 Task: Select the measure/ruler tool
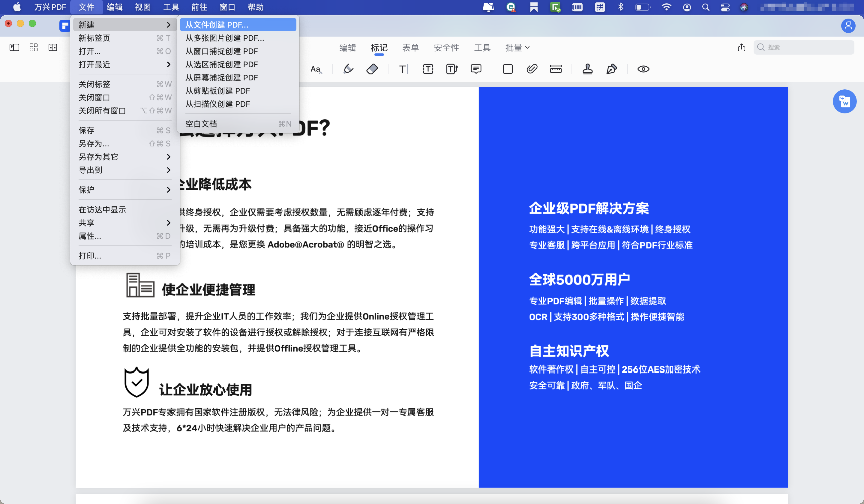tap(556, 69)
